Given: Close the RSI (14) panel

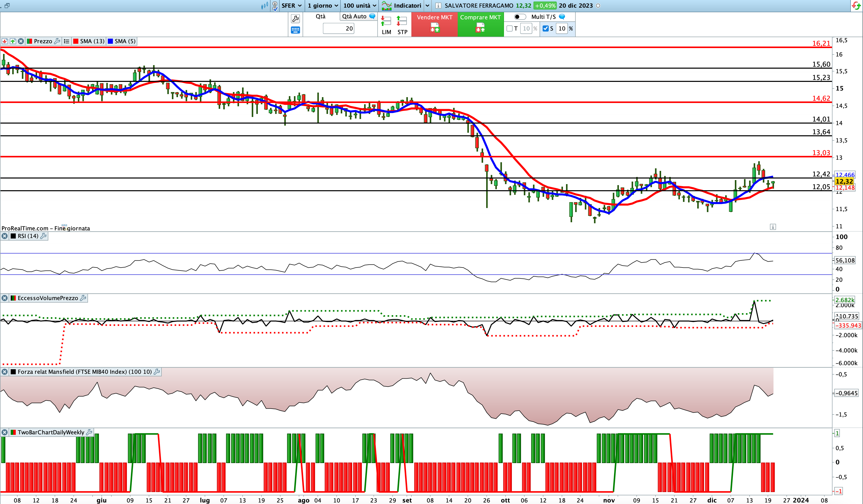Looking at the screenshot, I should coord(5,236).
